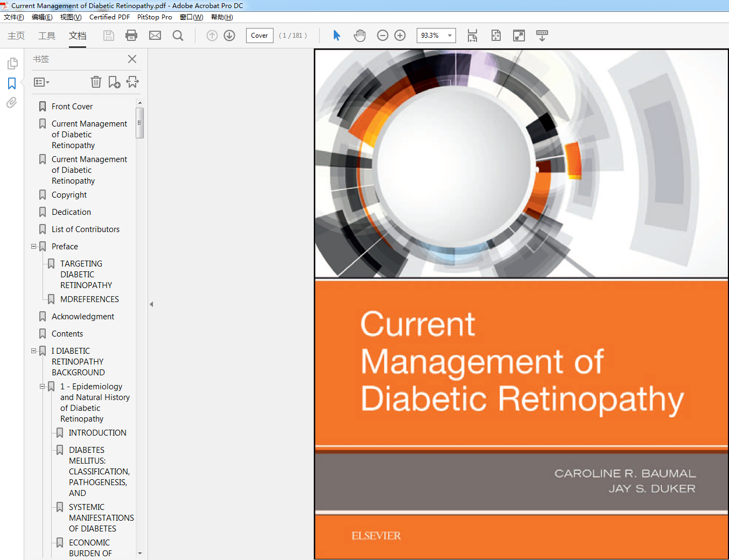Collapse the 1 - Epidemiology bookmark

pos(42,387)
